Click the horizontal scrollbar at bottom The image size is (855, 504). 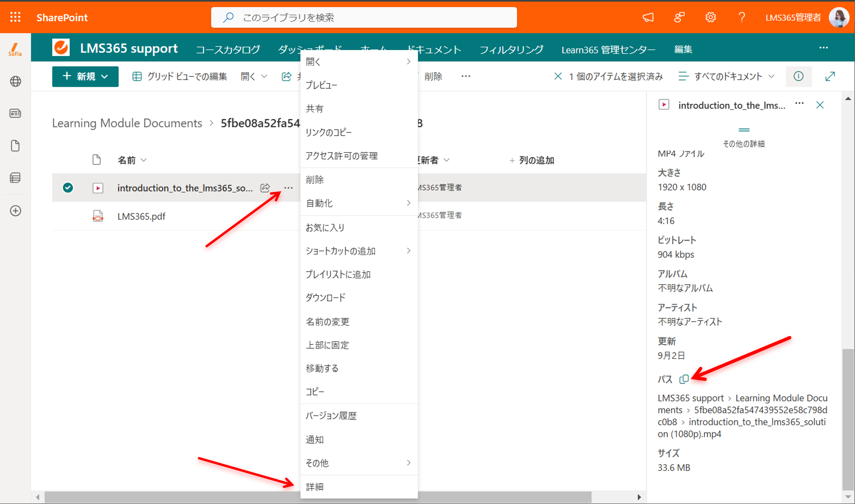click(318, 497)
